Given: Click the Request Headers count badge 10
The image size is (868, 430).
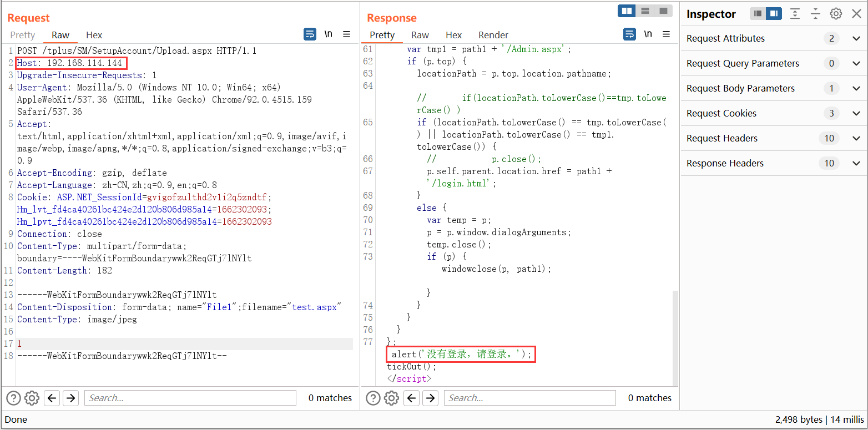Looking at the screenshot, I should 829,138.
